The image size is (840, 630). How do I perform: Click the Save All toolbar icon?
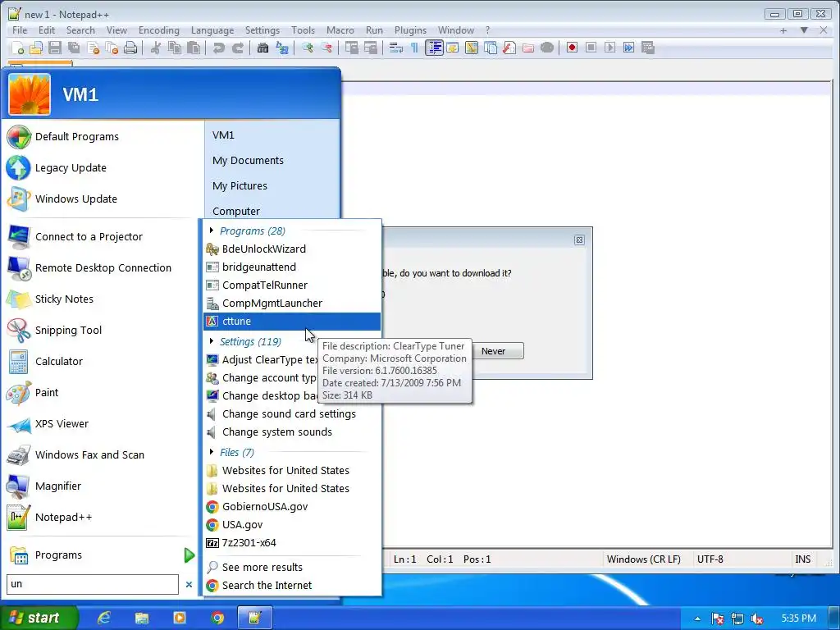coord(74,48)
